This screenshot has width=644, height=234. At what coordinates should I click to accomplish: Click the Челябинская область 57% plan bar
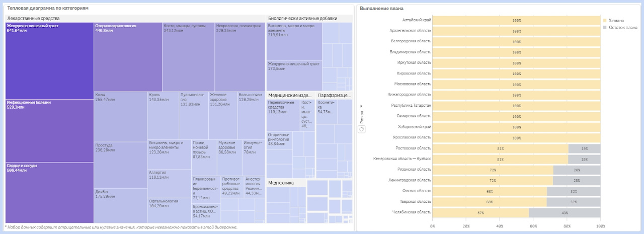[480, 212]
